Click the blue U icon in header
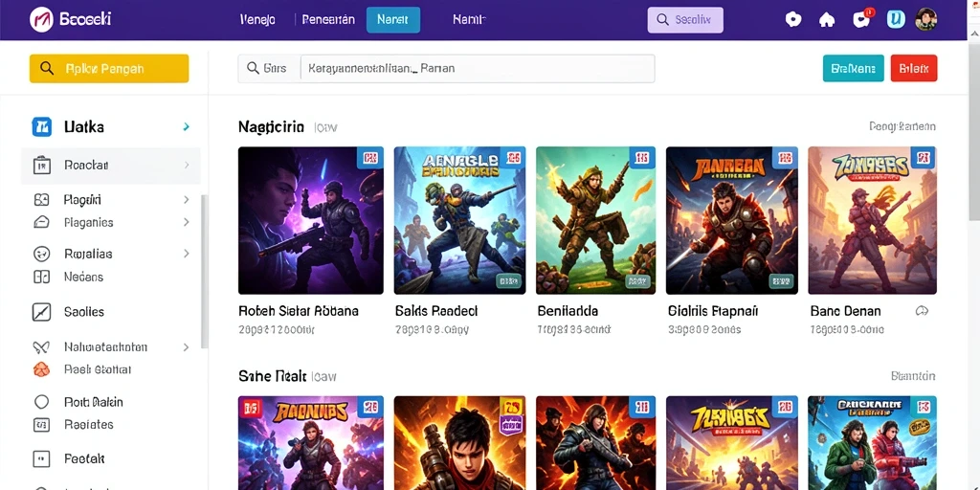Screen dimensions: 980x490 (x=896, y=19)
